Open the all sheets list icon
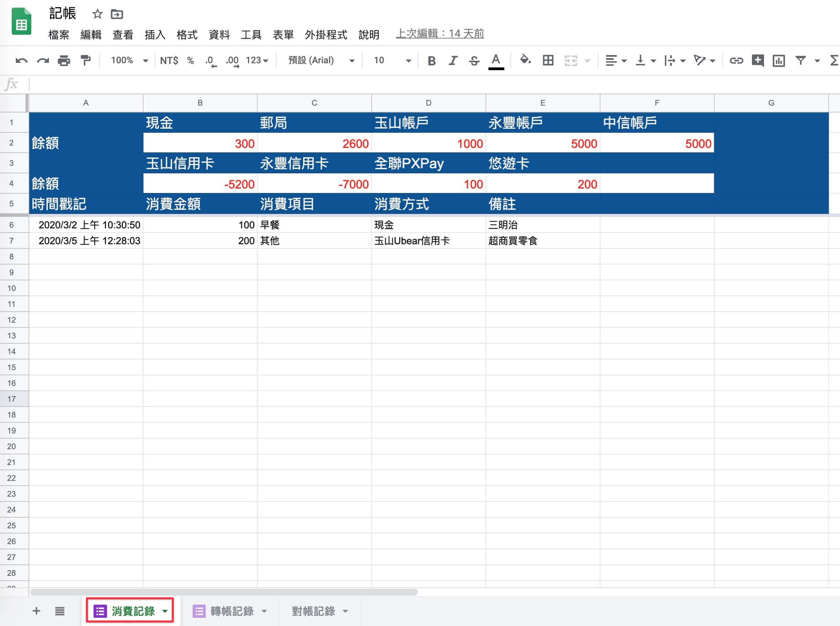The height and width of the screenshot is (626, 840). pyautogui.click(x=60, y=611)
